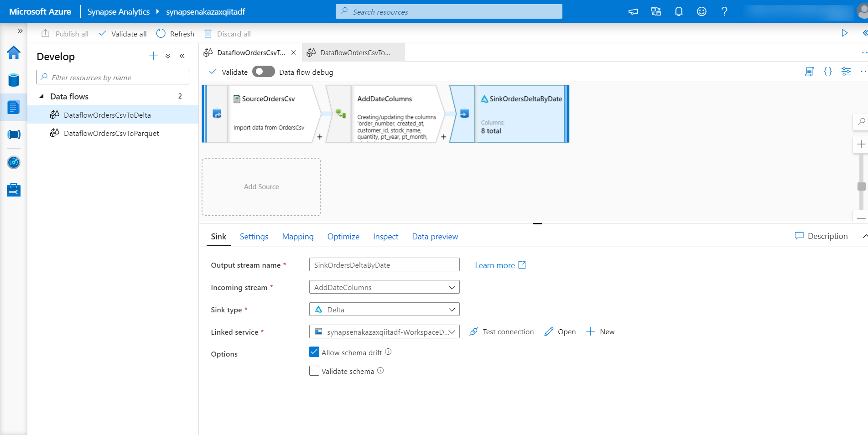This screenshot has height=435, width=868.
Task: Click the plus after AddDateColumns node
Action: point(443,137)
